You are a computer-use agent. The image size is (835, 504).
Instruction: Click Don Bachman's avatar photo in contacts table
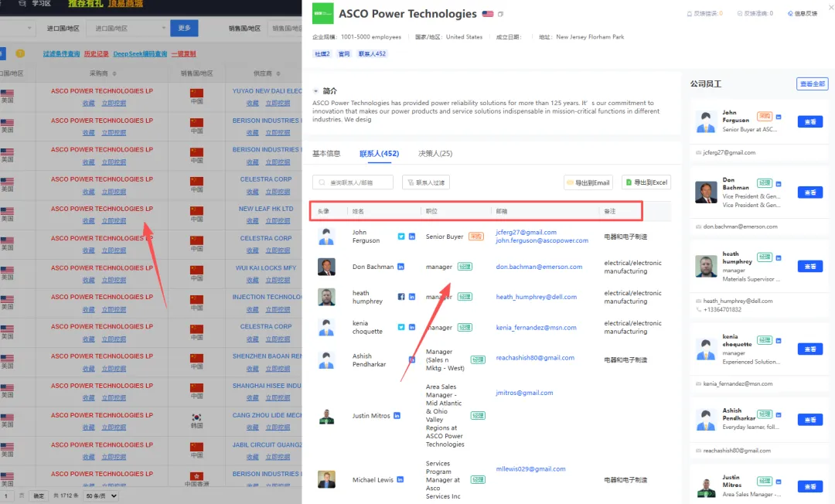point(326,267)
